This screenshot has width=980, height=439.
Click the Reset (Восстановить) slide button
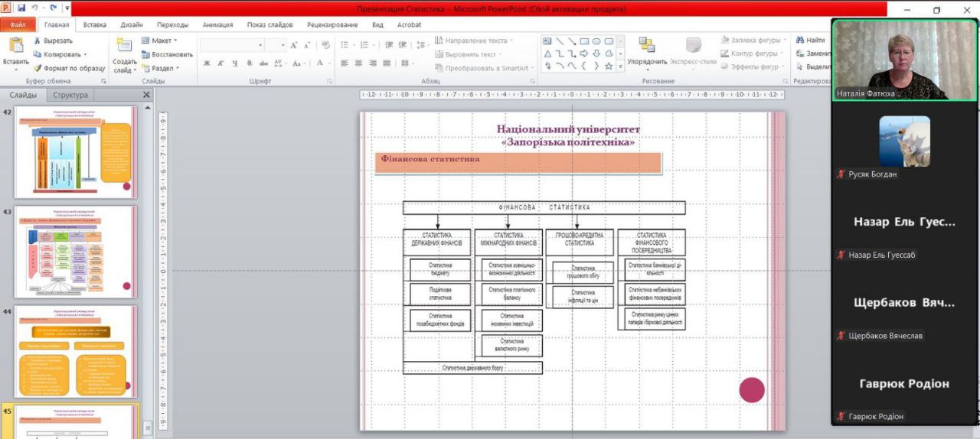167,54
